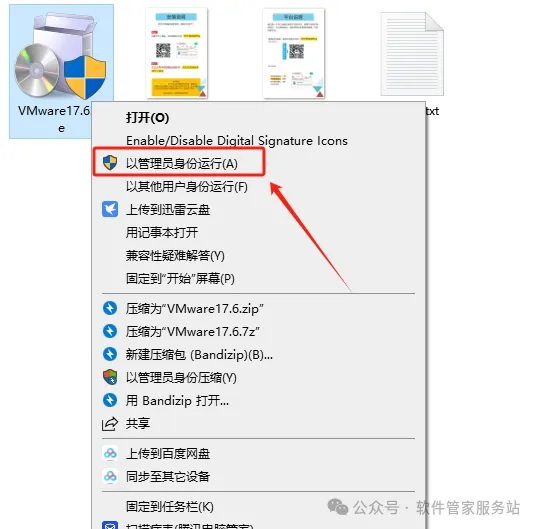Choose 用记事本打开 from the menu
537x529 pixels.
[162, 232]
